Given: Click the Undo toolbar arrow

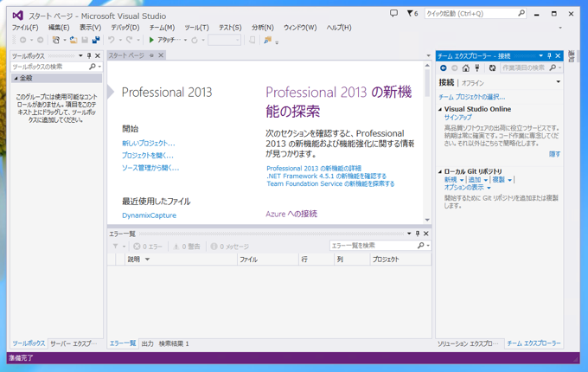Looking at the screenshot, I should coord(112,40).
